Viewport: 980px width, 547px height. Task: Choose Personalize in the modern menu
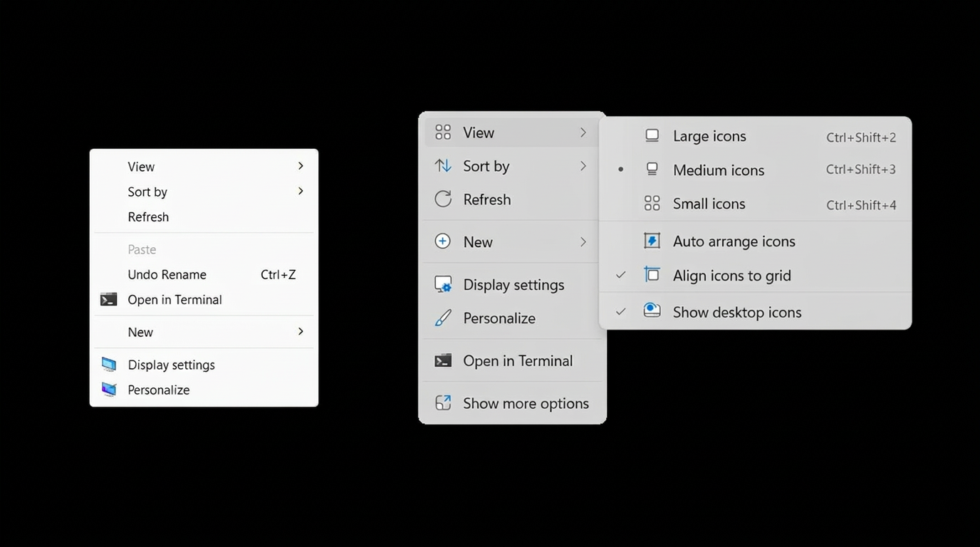click(x=512, y=318)
